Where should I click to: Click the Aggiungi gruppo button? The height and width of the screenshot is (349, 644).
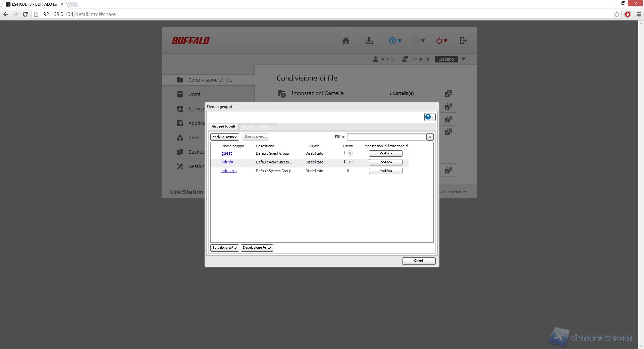coord(224,137)
